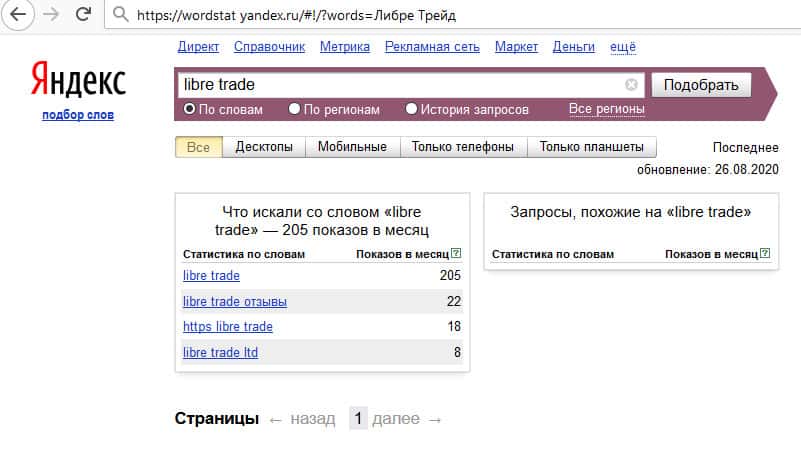
Task: Clear the libre trade search field
Action: click(631, 85)
